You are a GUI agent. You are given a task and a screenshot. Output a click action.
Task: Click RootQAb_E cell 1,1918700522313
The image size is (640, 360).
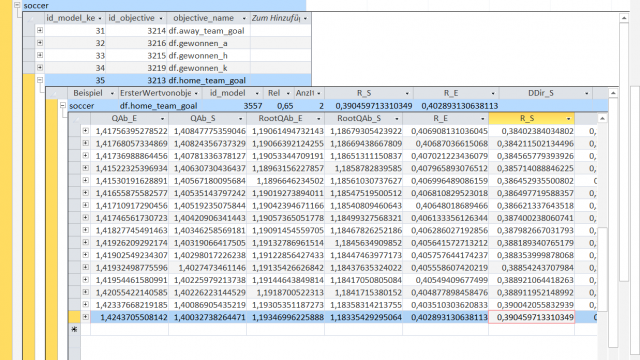click(x=286, y=293)
